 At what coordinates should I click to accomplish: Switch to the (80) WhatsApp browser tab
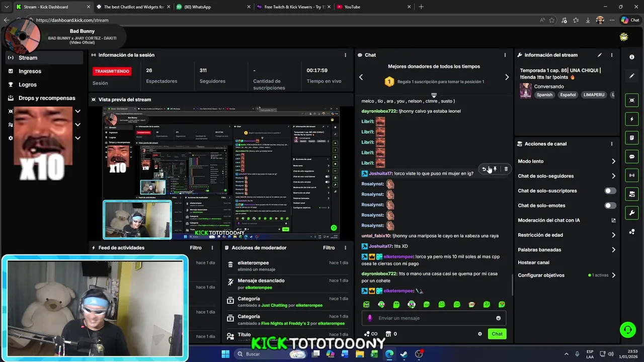[213, 7]
